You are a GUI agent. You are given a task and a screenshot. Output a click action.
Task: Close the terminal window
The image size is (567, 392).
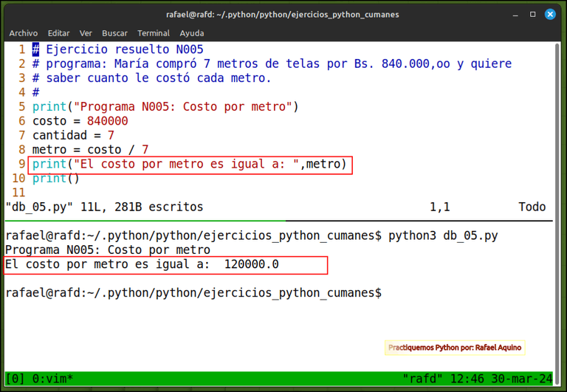(x=550, y=15)
